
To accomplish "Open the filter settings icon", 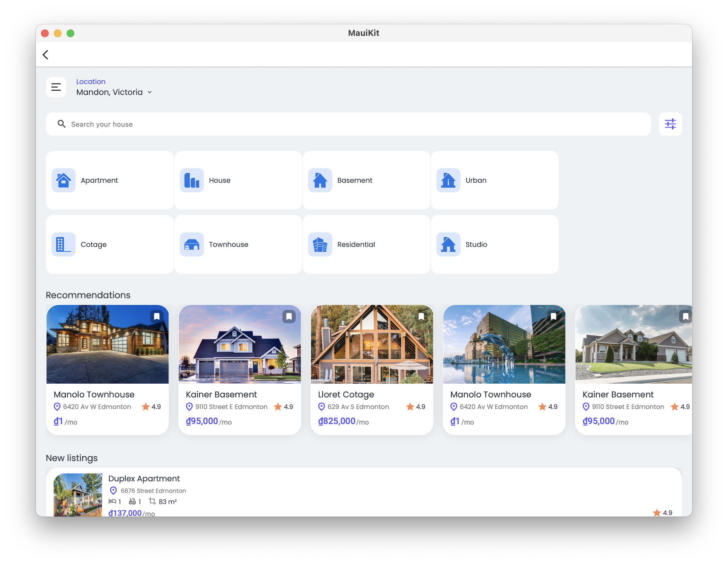I will (x=670, y=124).
